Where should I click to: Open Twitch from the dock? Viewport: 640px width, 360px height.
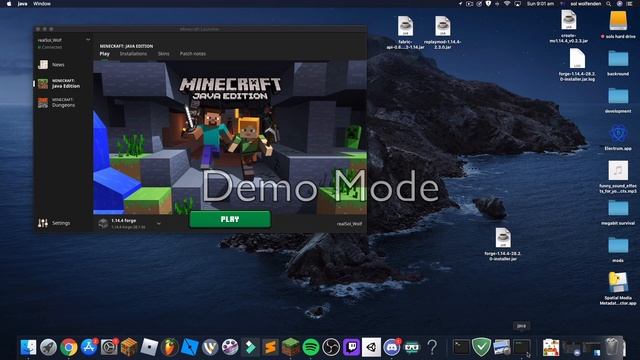[x=351, y=347]
